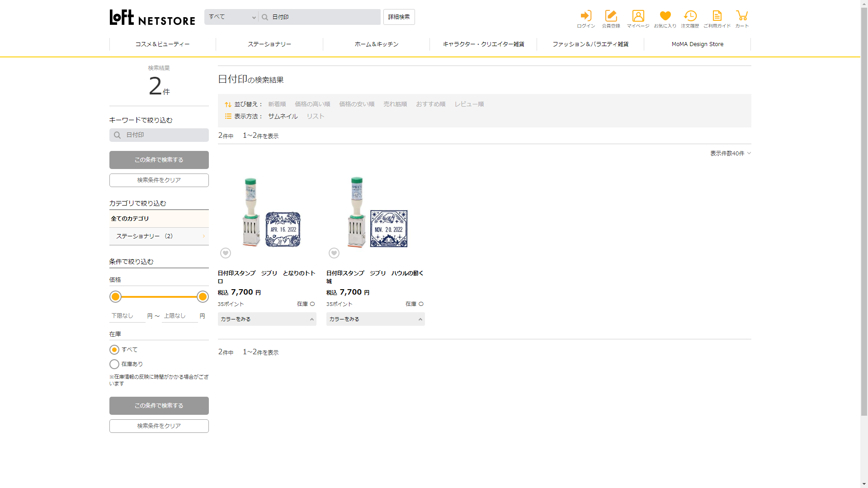Open the すべて category dropdown in the search bar

pyautogui.click(x=231, y=17)
